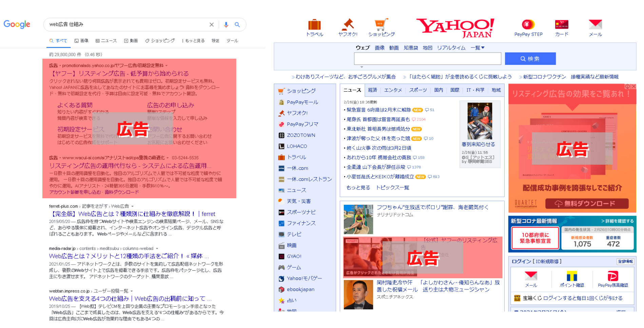Switch to Google 画像 tab
The height and width of the screenshot is (328, 644).
point(81,41)
